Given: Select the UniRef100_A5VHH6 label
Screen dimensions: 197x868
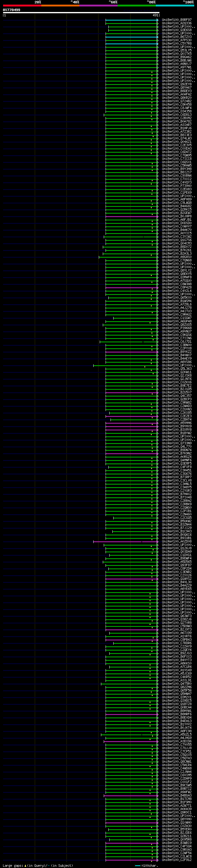Looking at the screenshot, I should point(176,423).
